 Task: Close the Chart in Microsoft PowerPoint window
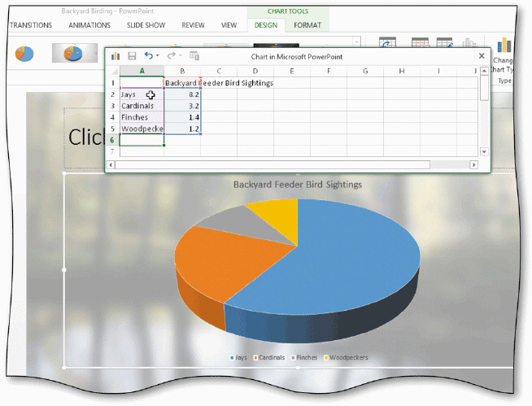point(482,56)
